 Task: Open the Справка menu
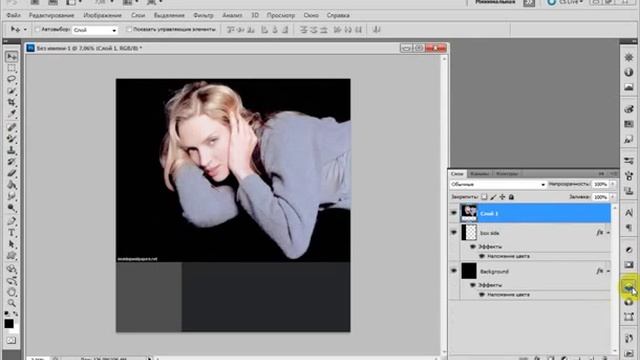338,15
